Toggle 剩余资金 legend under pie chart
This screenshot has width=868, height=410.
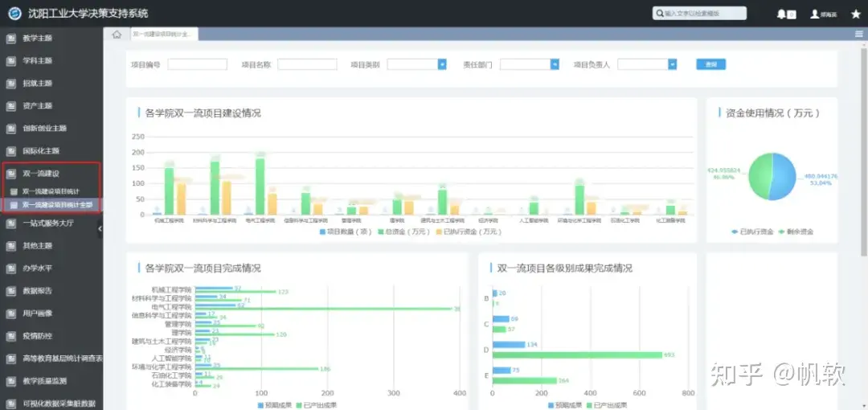click(796, 232)
